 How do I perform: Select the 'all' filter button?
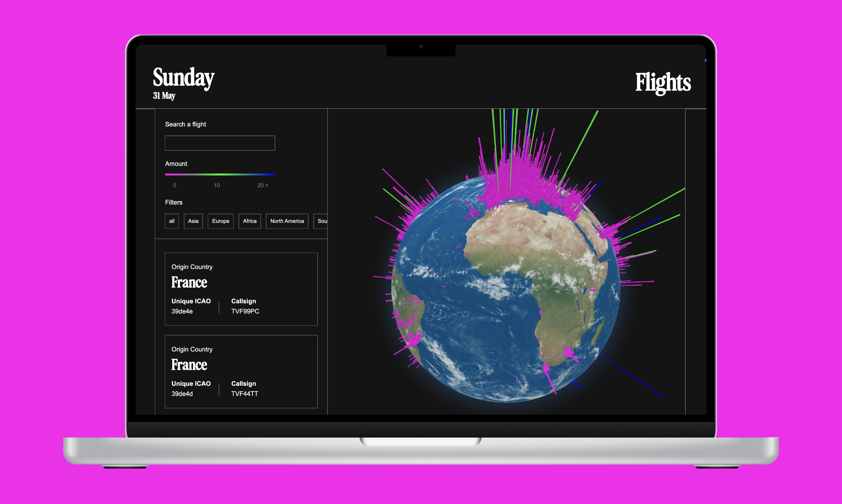tap(172, 221)
